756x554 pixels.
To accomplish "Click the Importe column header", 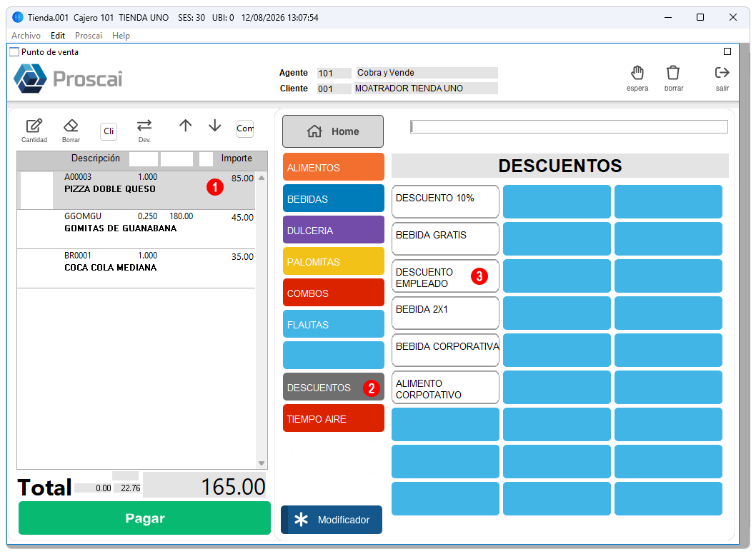I will click(237, 158).
